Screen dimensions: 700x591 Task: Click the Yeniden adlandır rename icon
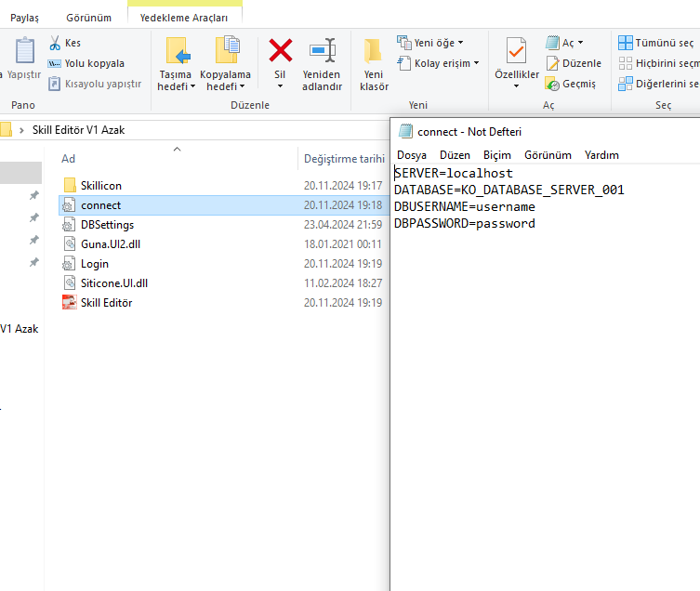coord(322,50)
